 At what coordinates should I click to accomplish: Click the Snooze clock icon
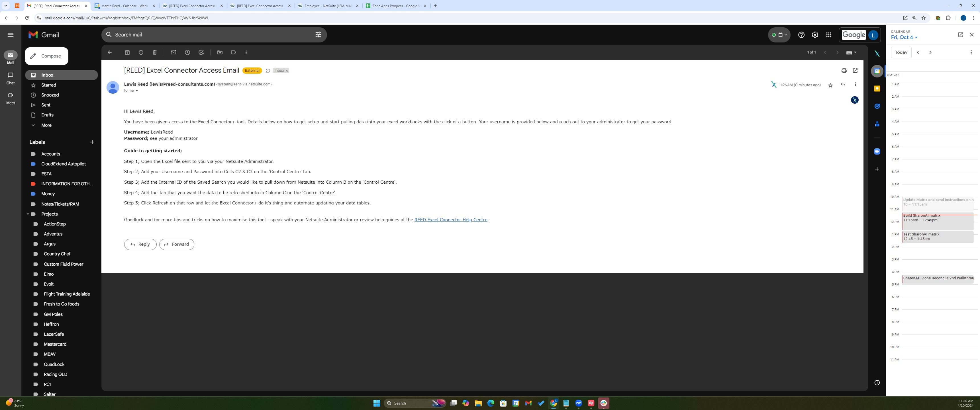pyautogui.click(x=187, y=52)
